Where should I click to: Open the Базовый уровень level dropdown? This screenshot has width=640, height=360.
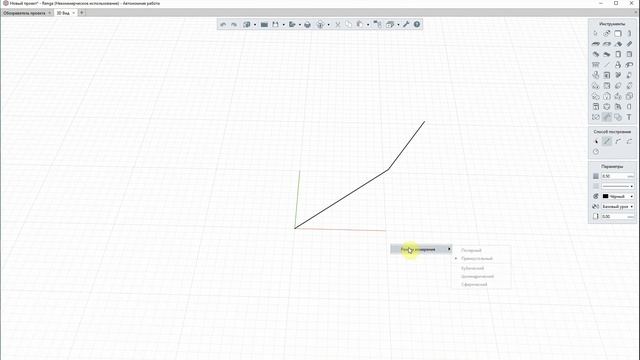click(x=618, y=207)
